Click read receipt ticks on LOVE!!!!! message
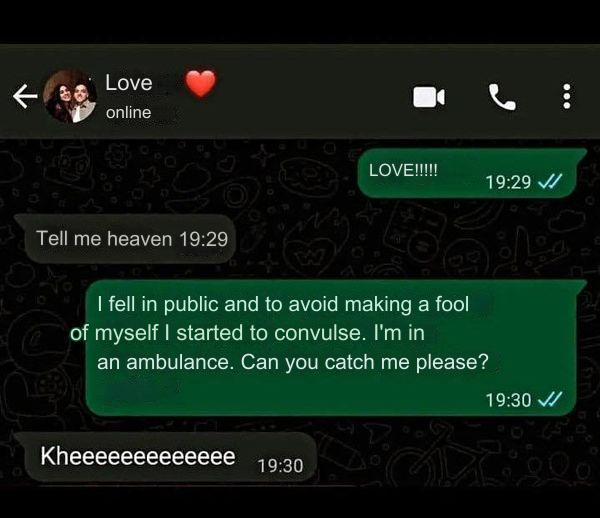600x518 pixels. 550,181
